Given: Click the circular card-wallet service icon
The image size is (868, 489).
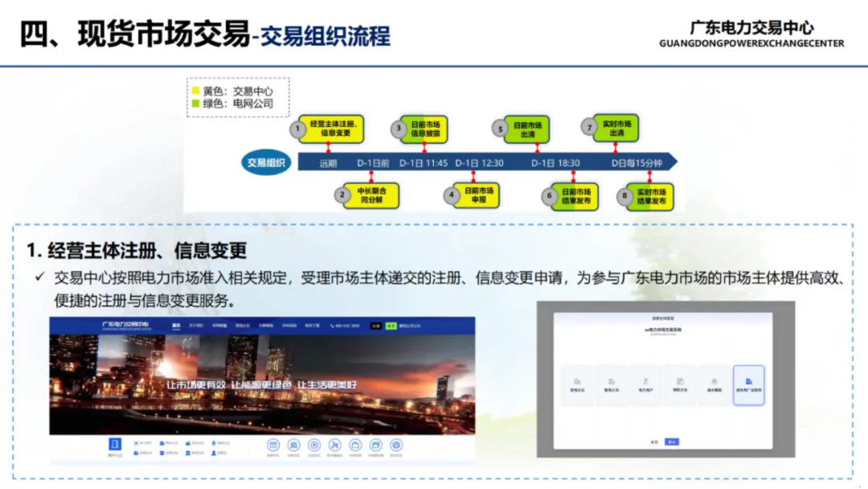Looking at the screenshot, I should point(375,445).
